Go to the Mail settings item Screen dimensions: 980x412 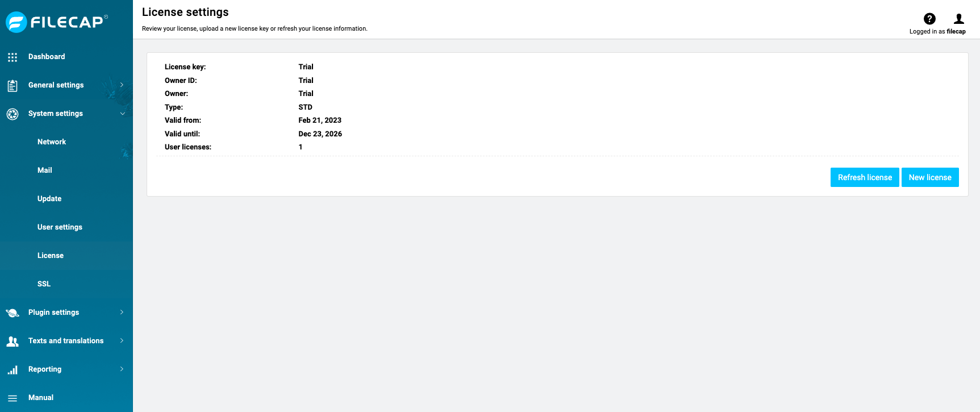pos(45,170)
